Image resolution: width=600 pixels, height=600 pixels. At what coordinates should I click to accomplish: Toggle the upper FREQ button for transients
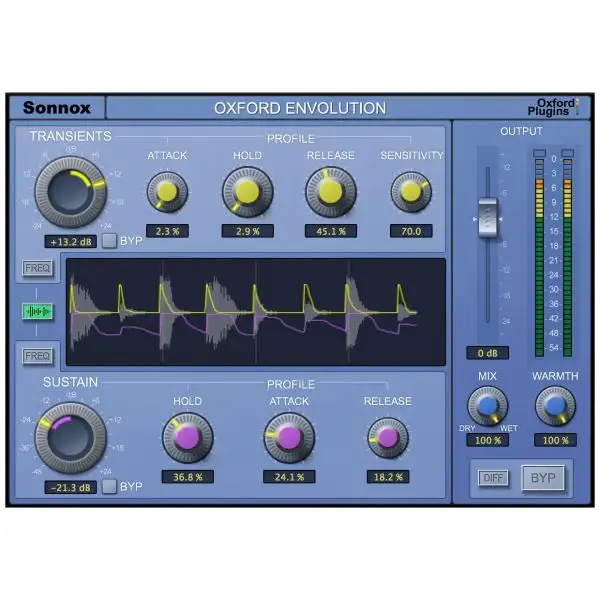pyautogui.click(x=38, y=268)
